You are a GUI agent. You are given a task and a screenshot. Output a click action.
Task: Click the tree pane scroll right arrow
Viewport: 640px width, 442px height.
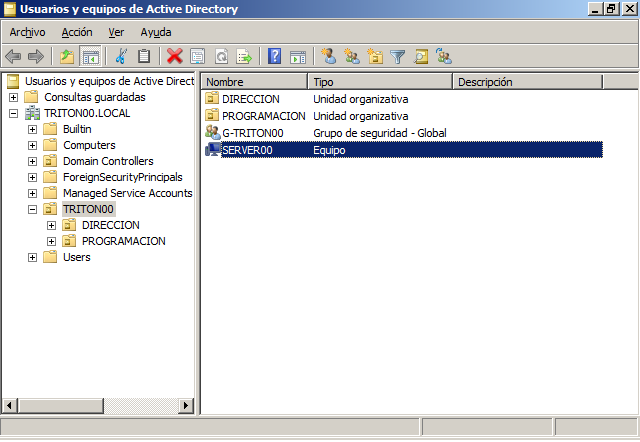(x=186, y=406)
